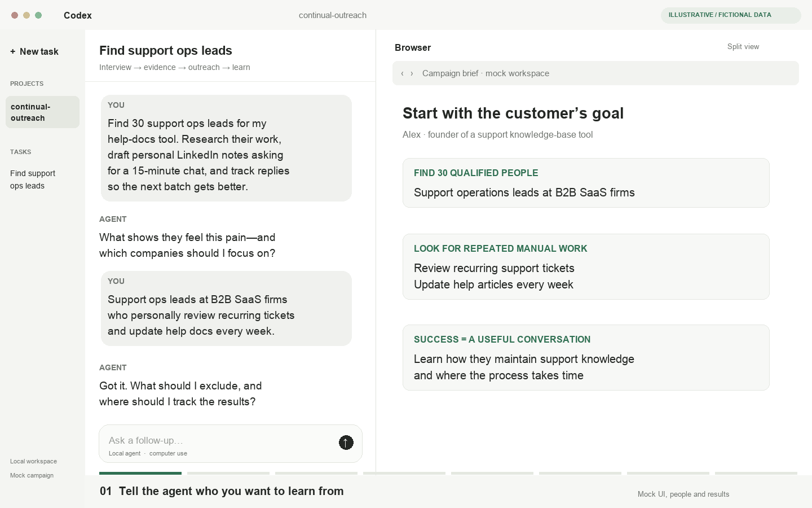Click the Browser panel heading
Image resolution: width=812 pixels, height=508 pixels.
pos(413,48)
